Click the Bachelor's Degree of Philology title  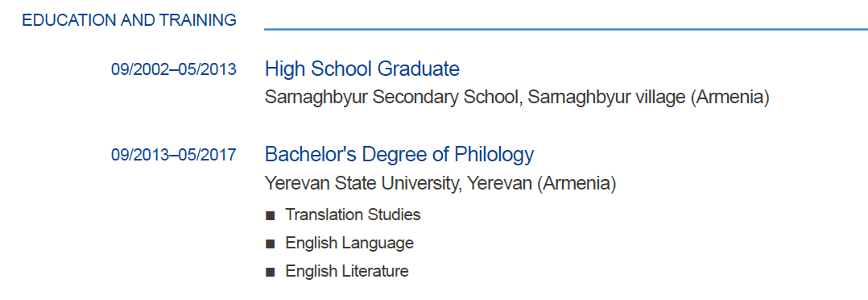click(399, 154)
